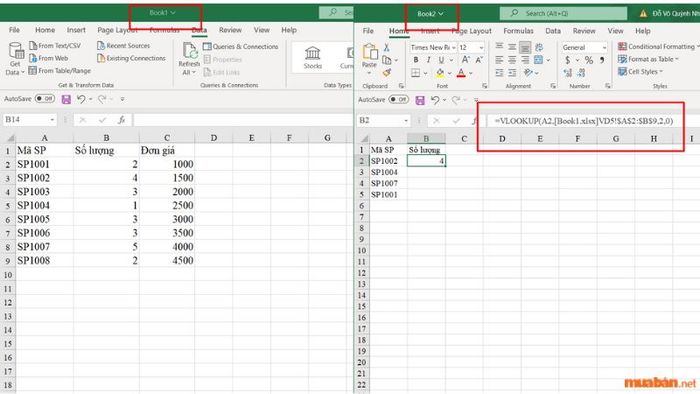Switch to the Insert tab in Book1
The height and width of the screenshot is (394, 700).
point(76,30)
